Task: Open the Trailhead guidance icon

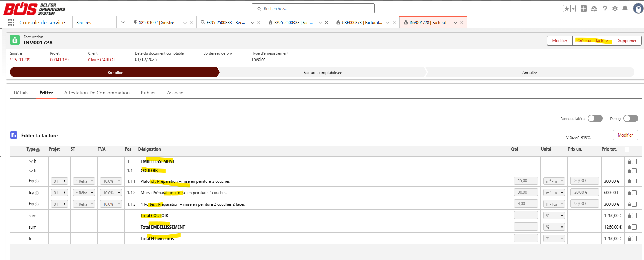Action: tap(594, 9)
